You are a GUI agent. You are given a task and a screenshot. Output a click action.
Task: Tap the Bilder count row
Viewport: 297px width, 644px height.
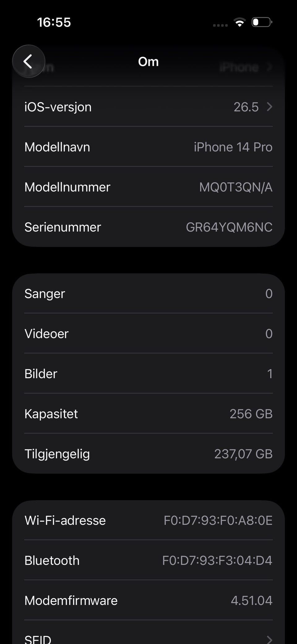(148, 374)
